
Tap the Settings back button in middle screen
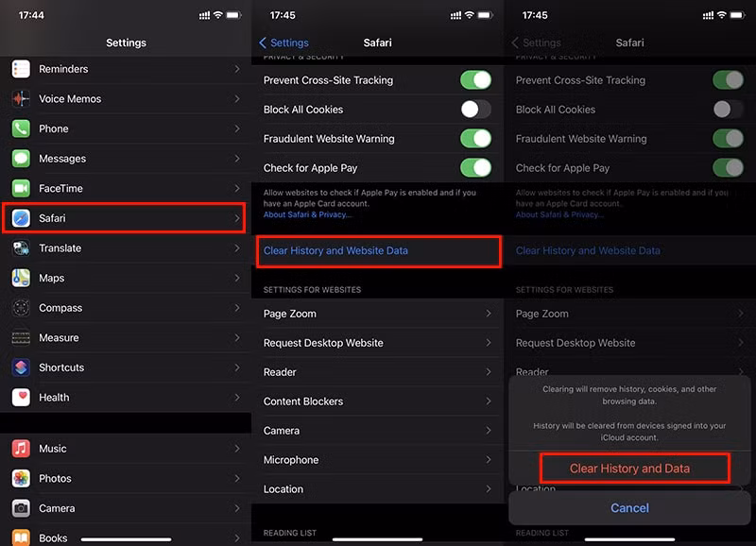pos(284,43)
